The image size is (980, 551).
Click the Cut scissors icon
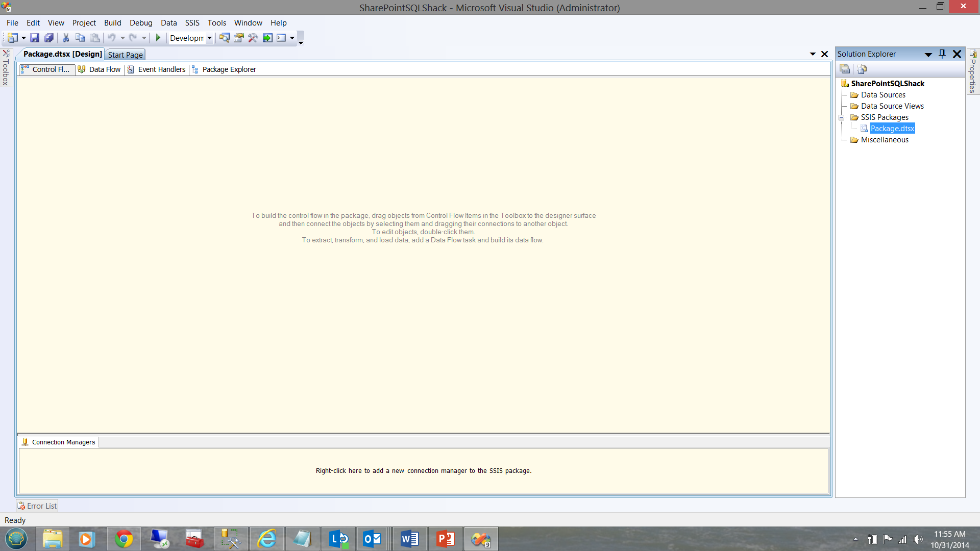point(66,38)
